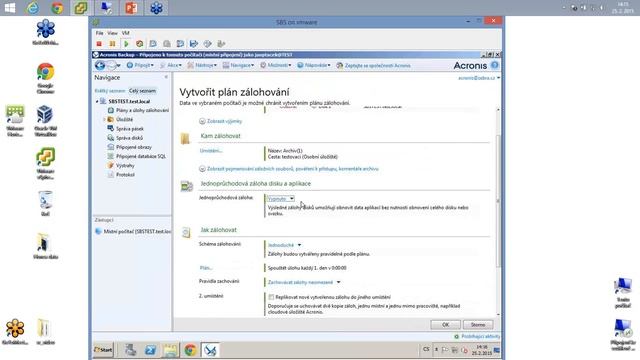Expand Zobrazit pojmenování záložních souborů section
Image resolution: width=640 pixels, height=360 pixels.
click(289, 169)
